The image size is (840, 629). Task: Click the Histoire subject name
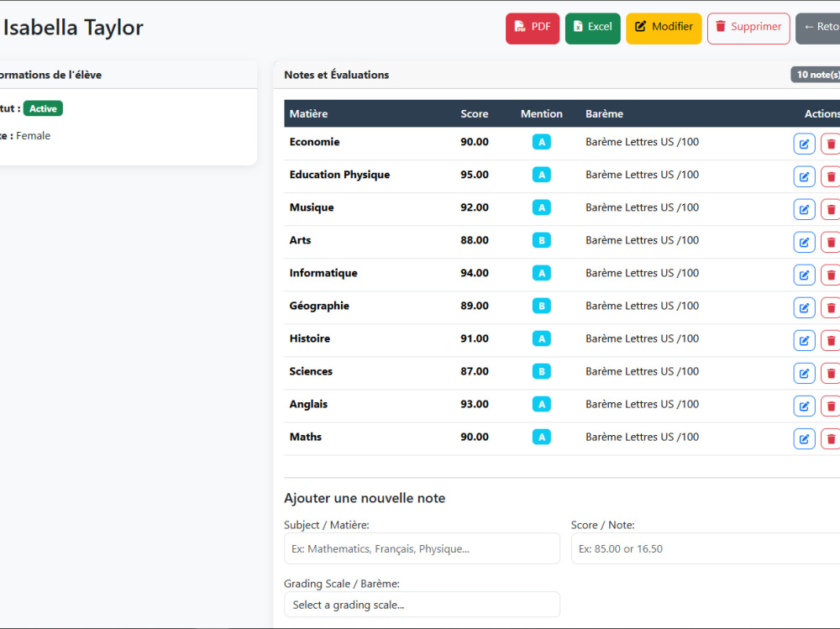(x=310, y=338)
